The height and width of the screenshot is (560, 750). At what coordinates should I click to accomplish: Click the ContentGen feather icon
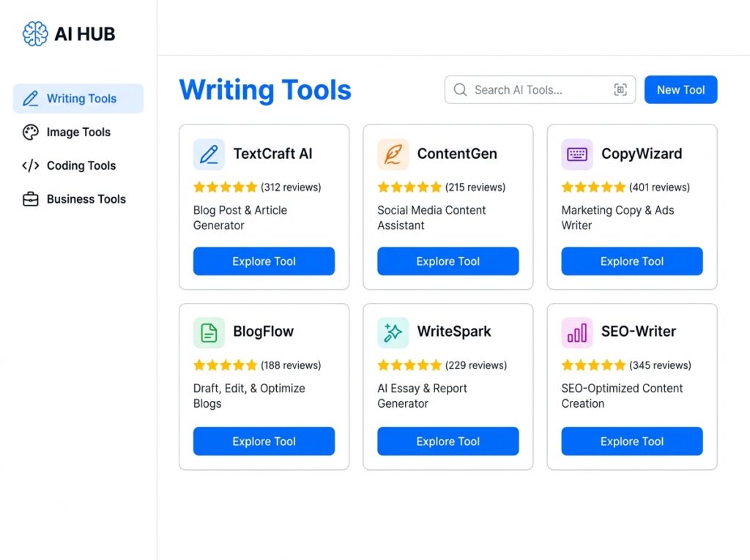393,154
